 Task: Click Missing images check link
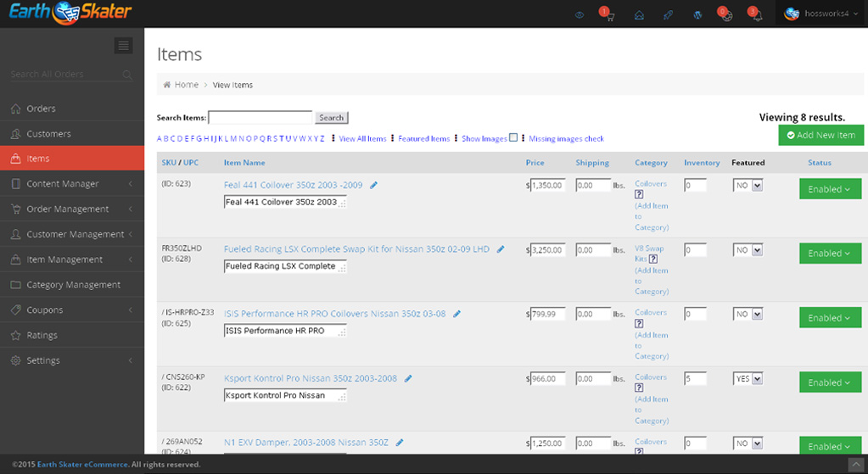pos(566,139)
